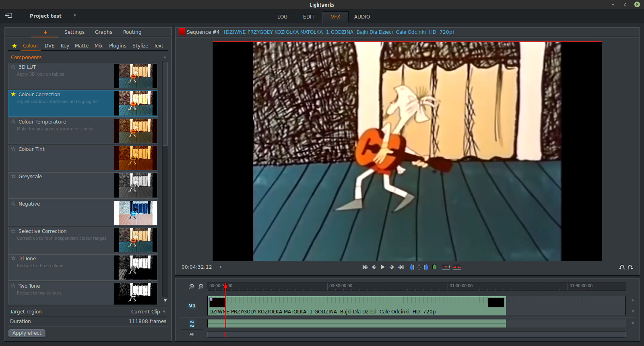
Task: Toggle favourite star for Colour Correction
Action: (x=13, y=94)
